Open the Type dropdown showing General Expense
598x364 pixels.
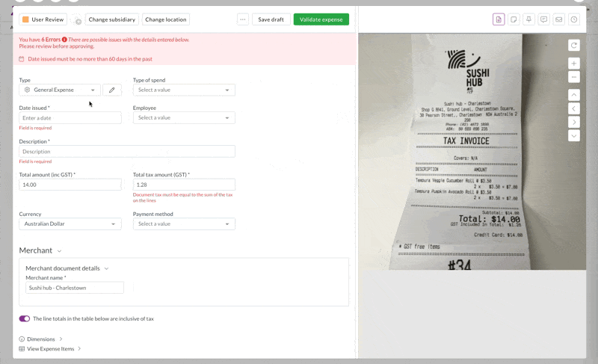tap(60, 90)
